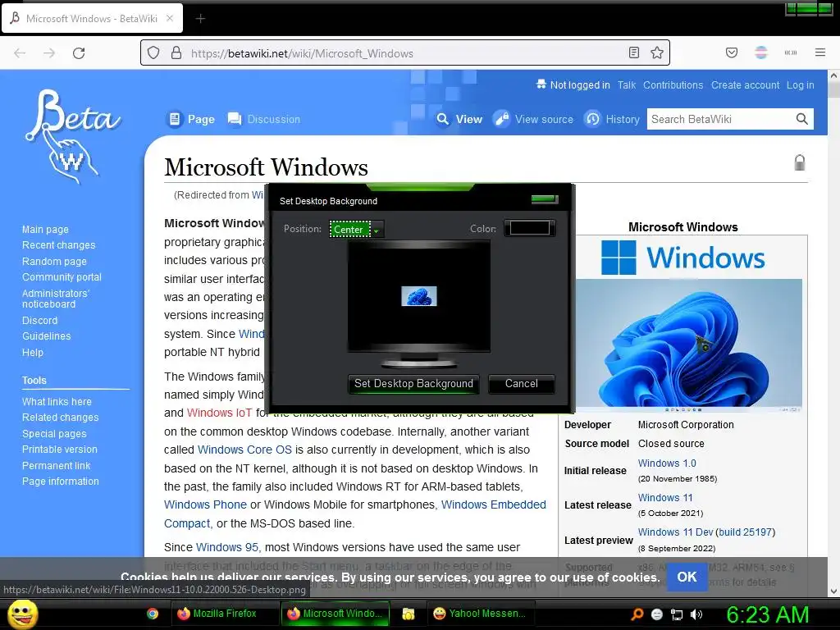
Task: Click the Log in link
Action: point(801,85)
